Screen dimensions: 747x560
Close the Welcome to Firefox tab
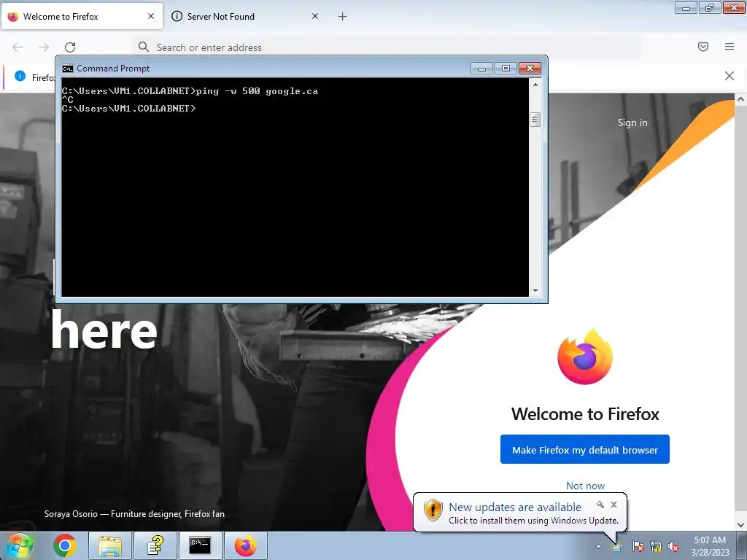click(x=151, y=16)
